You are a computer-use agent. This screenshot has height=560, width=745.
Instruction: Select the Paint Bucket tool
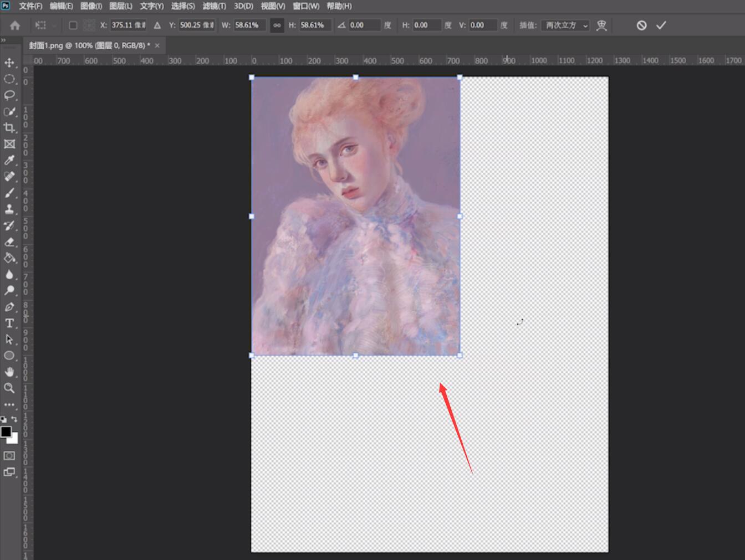(9, 258)
